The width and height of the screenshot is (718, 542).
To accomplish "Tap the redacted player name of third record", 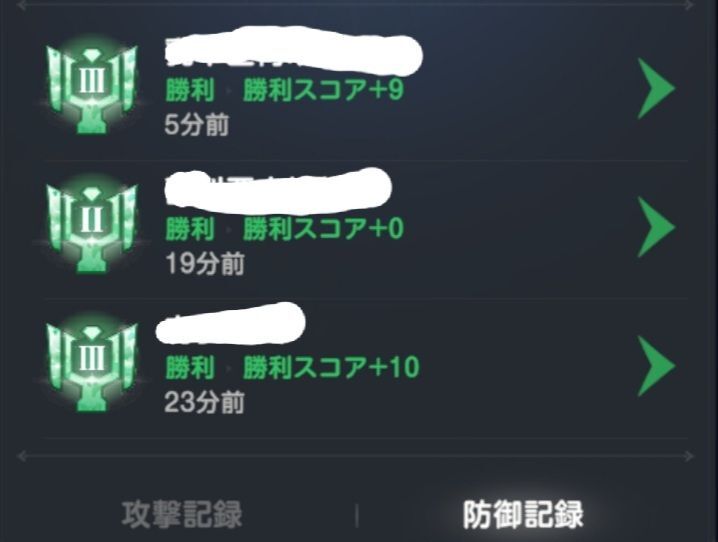I will click(230, 324).
